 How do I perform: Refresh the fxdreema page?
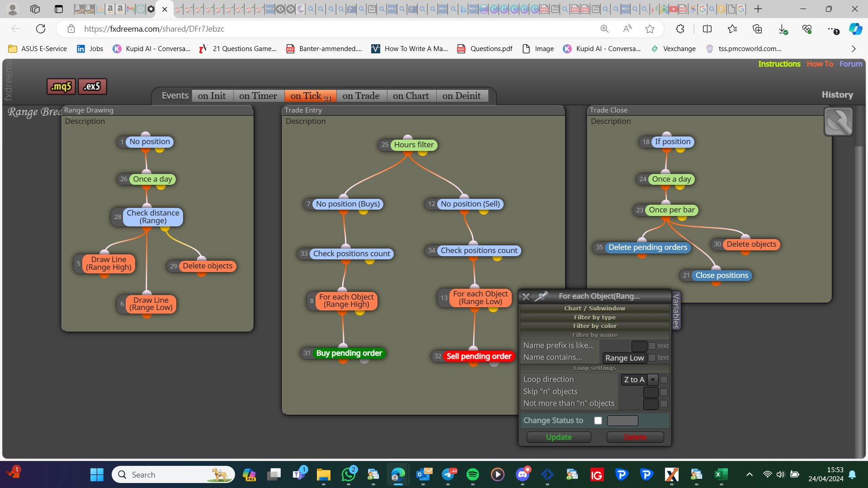pos(41,29)
